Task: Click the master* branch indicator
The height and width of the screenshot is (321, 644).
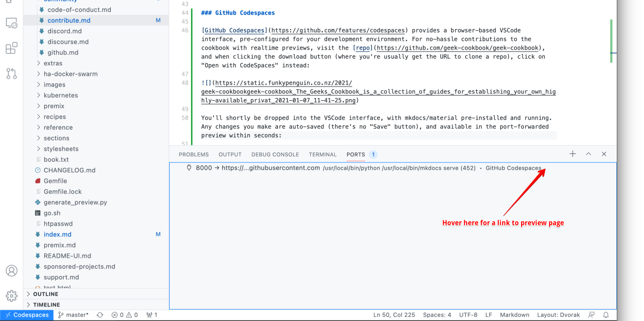Action: (73, 315)
